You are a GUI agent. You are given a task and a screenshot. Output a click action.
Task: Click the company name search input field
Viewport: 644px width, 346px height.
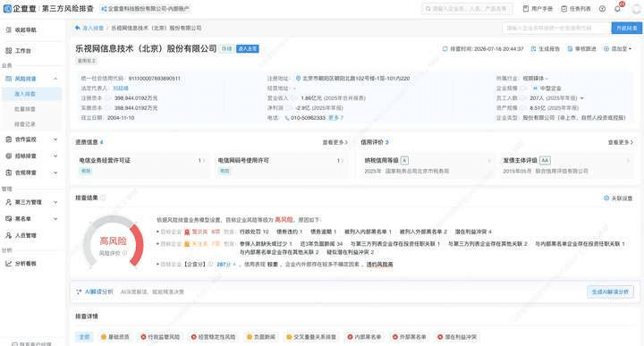tap(556, 28)
